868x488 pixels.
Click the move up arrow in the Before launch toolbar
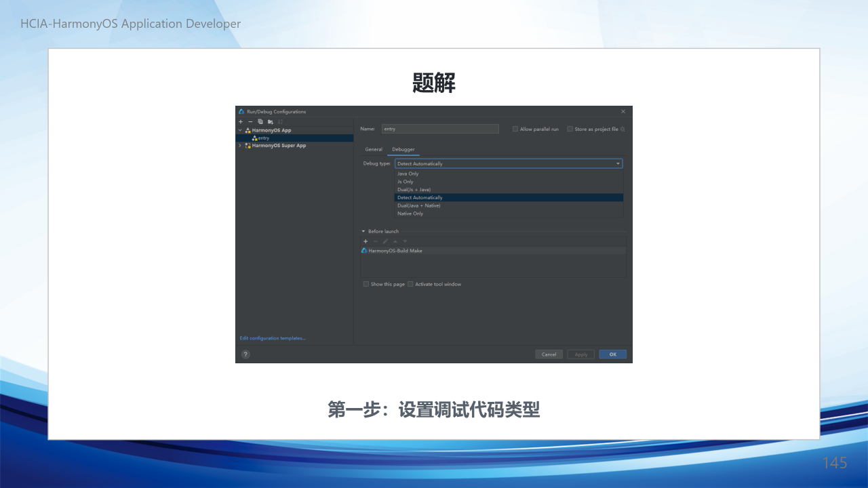(395, 241)
